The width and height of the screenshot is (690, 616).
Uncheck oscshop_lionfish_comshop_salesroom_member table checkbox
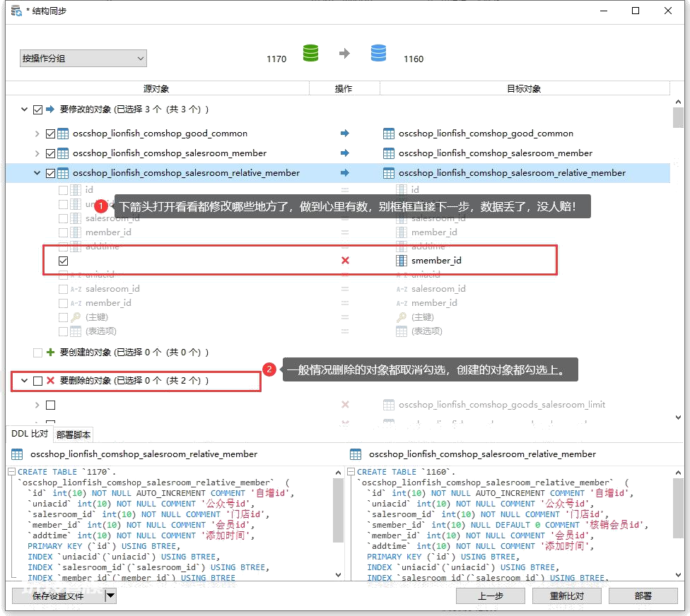[x=51, y=153]
